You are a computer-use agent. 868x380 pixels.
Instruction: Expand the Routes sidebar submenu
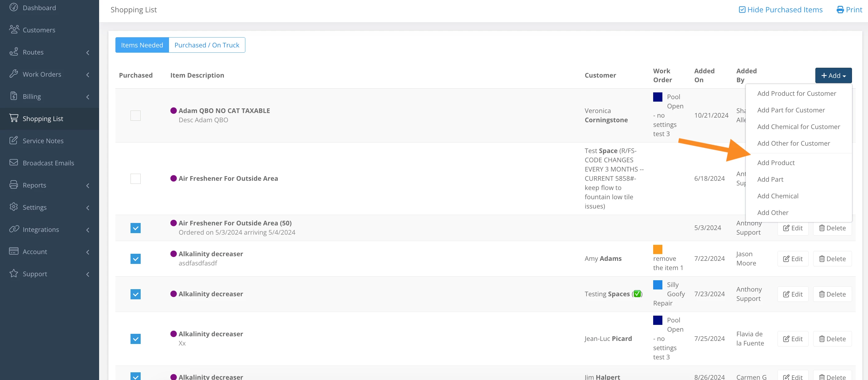[x=88, y=53]
